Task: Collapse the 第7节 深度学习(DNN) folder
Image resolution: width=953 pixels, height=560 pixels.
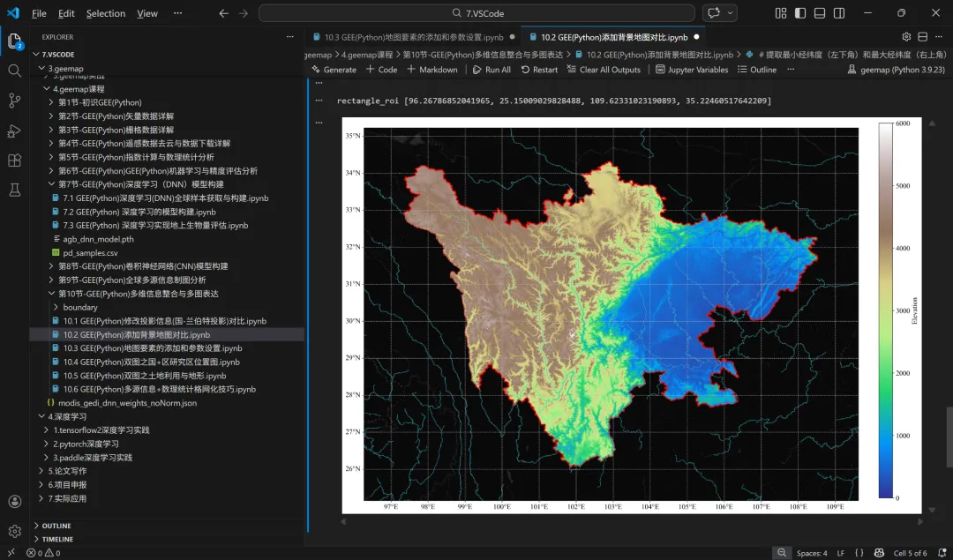Action: pos(52,184)
